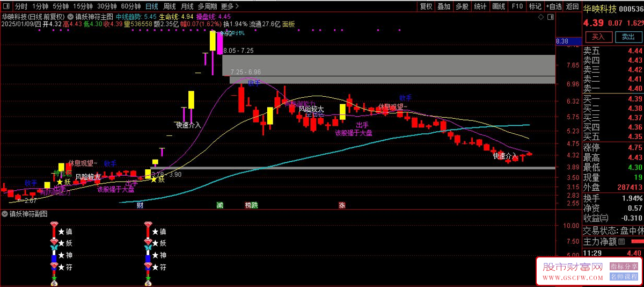This screenshot has width=644, height=287.
Task: Click the 返回 back button
Action: point(572,6)
